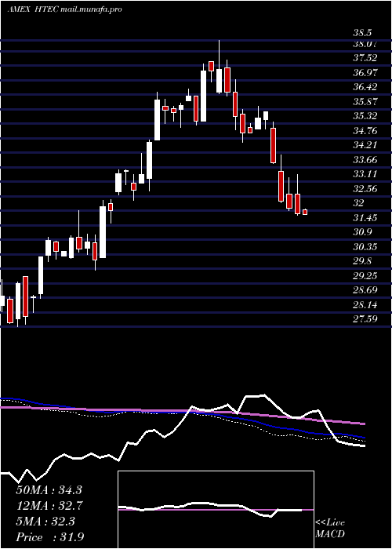Select the 30.35 price axis label
This screenshot has width=392, height=549.
click(x=365, y=247)
